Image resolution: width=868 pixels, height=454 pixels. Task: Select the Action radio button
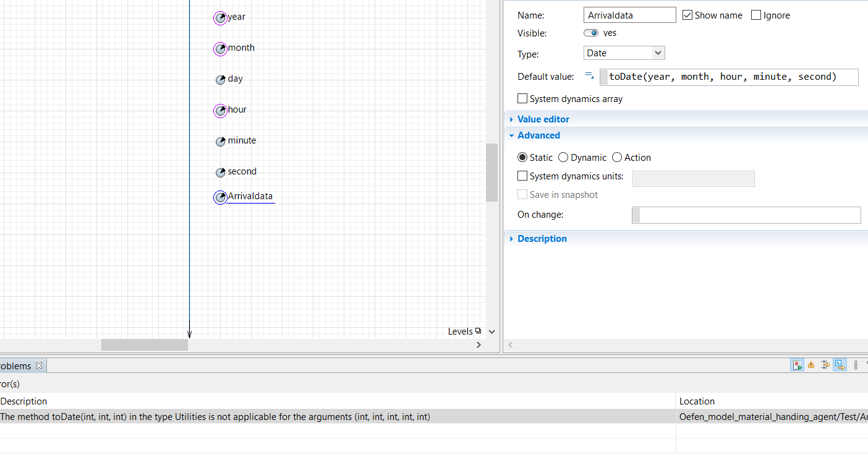click(617, 158)
